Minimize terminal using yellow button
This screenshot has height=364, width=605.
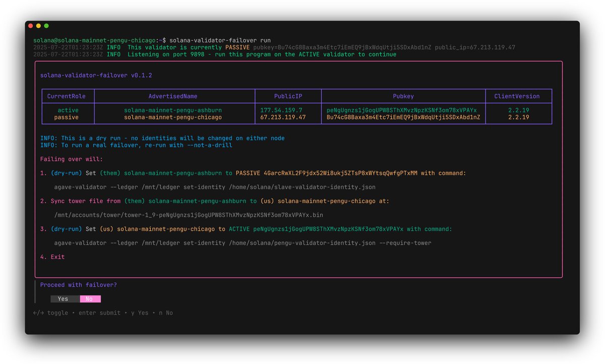[38, 26]
